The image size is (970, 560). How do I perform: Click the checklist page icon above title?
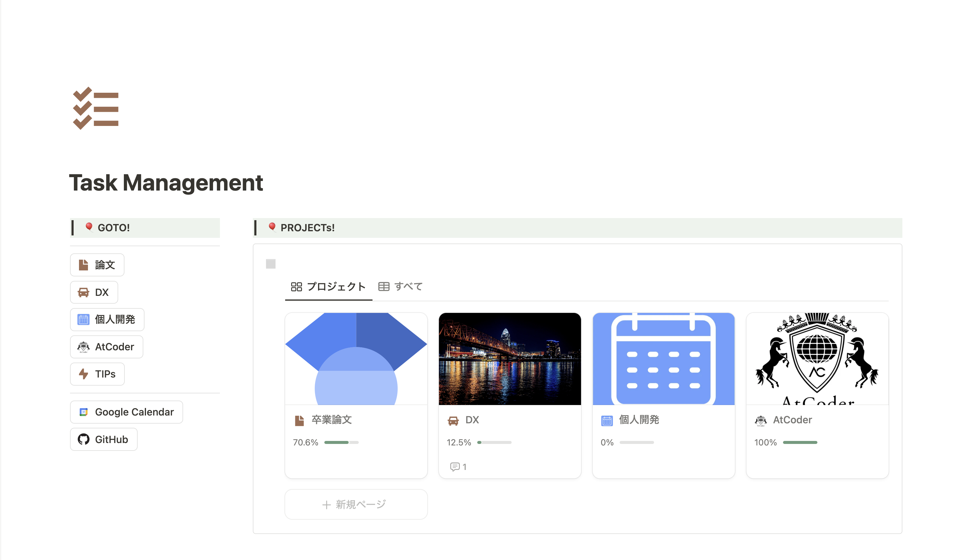pyautogui.click(x=96, y=109)
